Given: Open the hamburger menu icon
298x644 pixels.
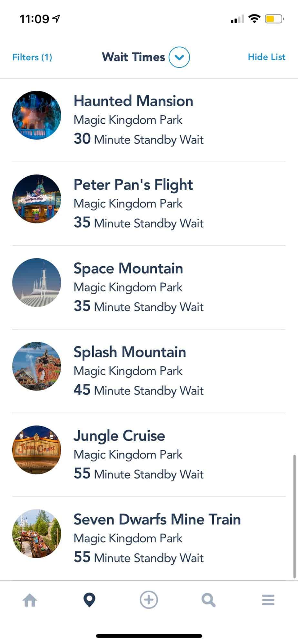Looking at the screenshot, I should 268,600.
